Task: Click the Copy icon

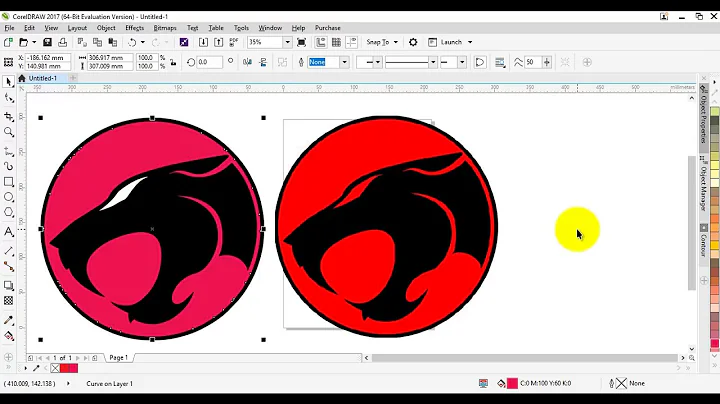Action: 97,42
